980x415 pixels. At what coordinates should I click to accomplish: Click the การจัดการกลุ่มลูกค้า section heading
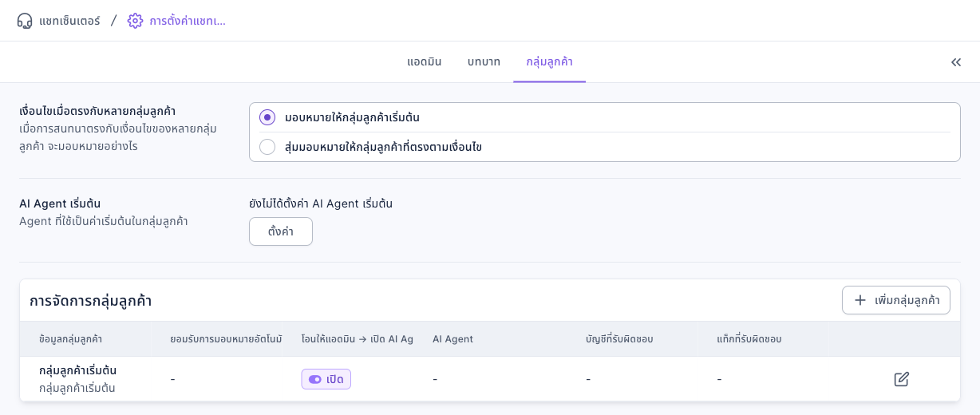pyautogui.click(x=90, y=301)
